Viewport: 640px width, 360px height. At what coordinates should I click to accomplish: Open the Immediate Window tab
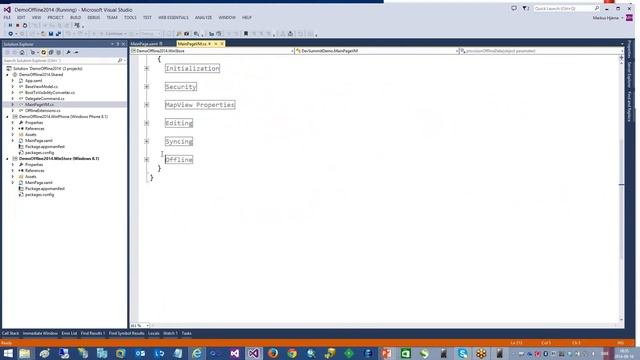(40, 333)
